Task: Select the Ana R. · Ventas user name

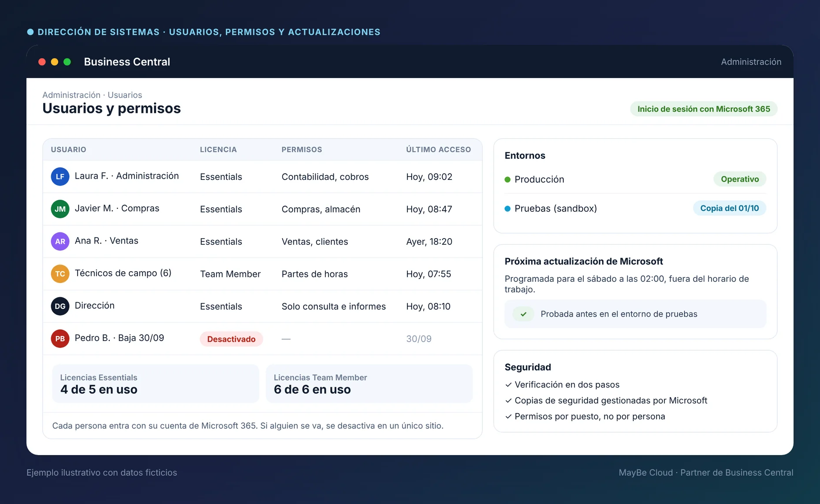Action: coord(106,241)
